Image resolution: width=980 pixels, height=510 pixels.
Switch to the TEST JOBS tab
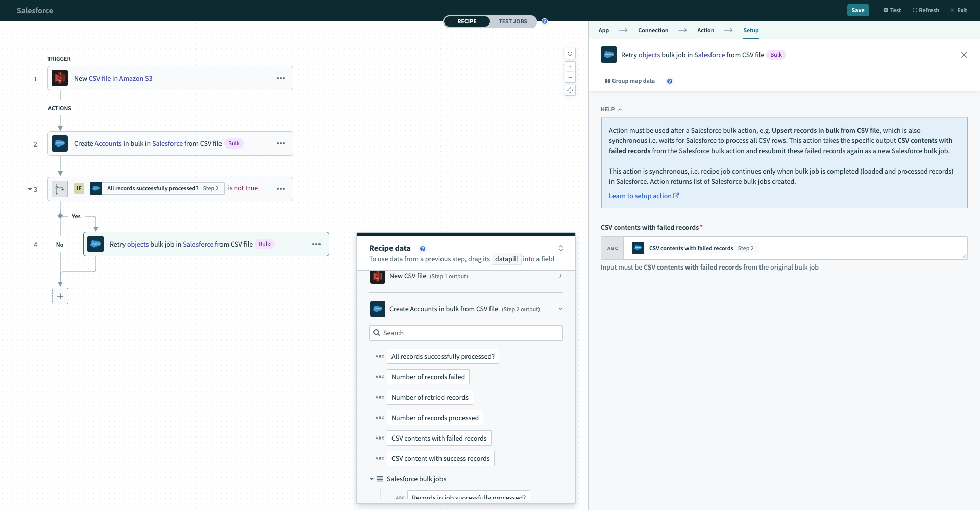coord(512,21)
